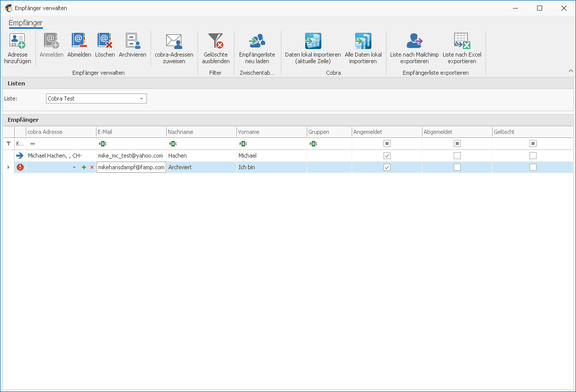
Task: Toggle Gelöscht checkbox in the selected row
Action: [533, 167]
